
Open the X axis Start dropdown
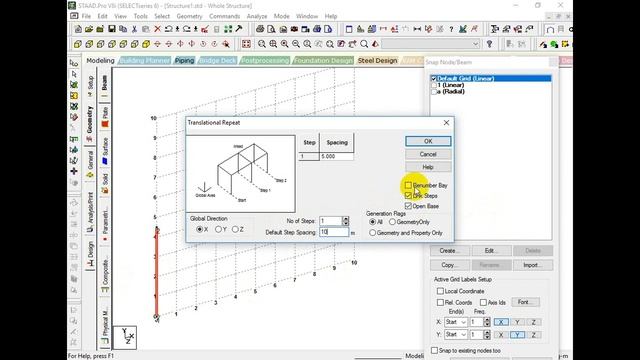(455, 322)
